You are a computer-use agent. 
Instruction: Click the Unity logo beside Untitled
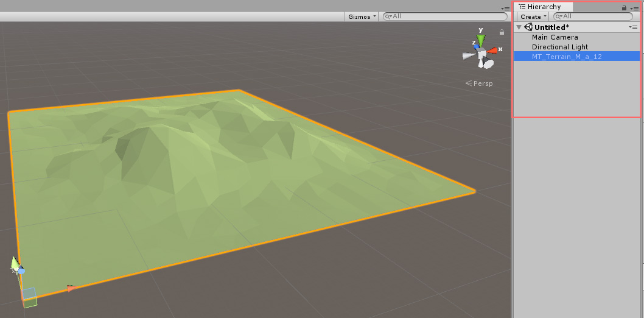click(528, 27)
